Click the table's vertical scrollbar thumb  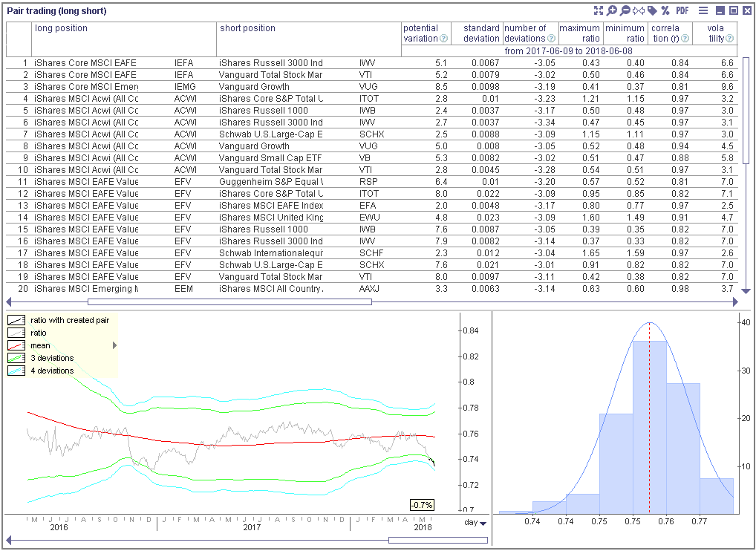point(746,112)
